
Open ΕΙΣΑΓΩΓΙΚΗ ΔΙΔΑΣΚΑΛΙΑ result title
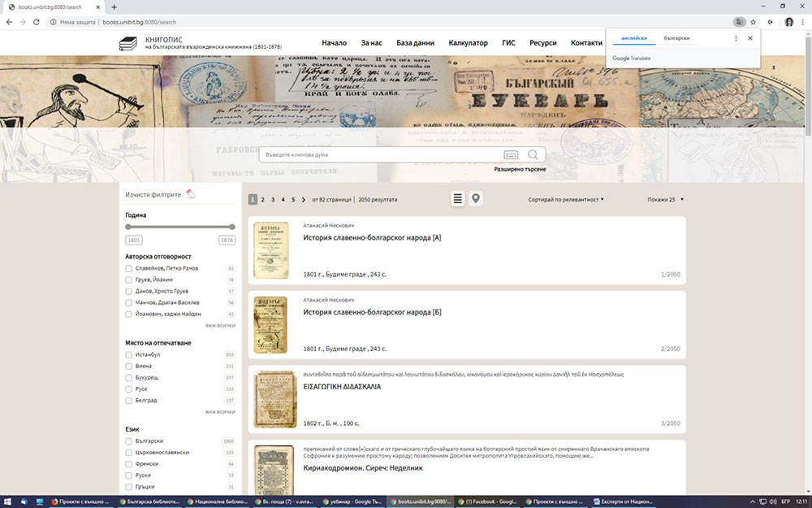[x=343, y=387]
